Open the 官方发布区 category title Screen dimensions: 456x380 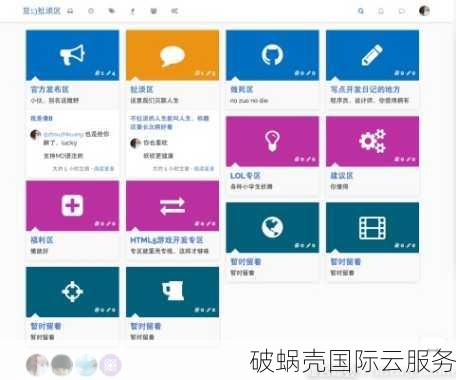(x=49, y=89)
